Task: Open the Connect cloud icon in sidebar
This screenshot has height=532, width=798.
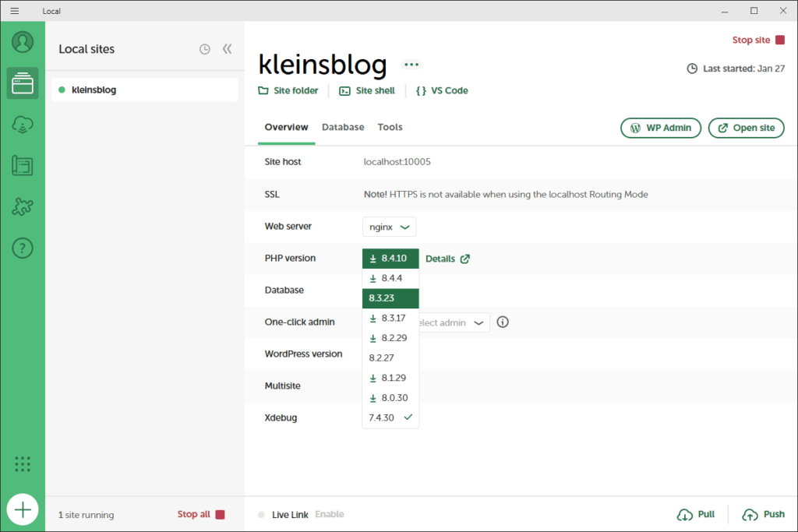Action: [x=23, y=125]
